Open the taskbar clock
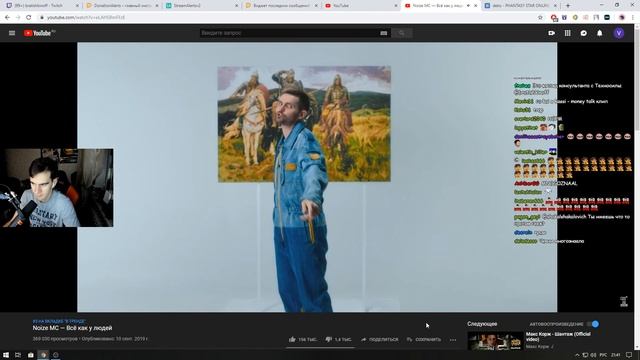This screenshot has height=360, width=640. click(616, 355)
